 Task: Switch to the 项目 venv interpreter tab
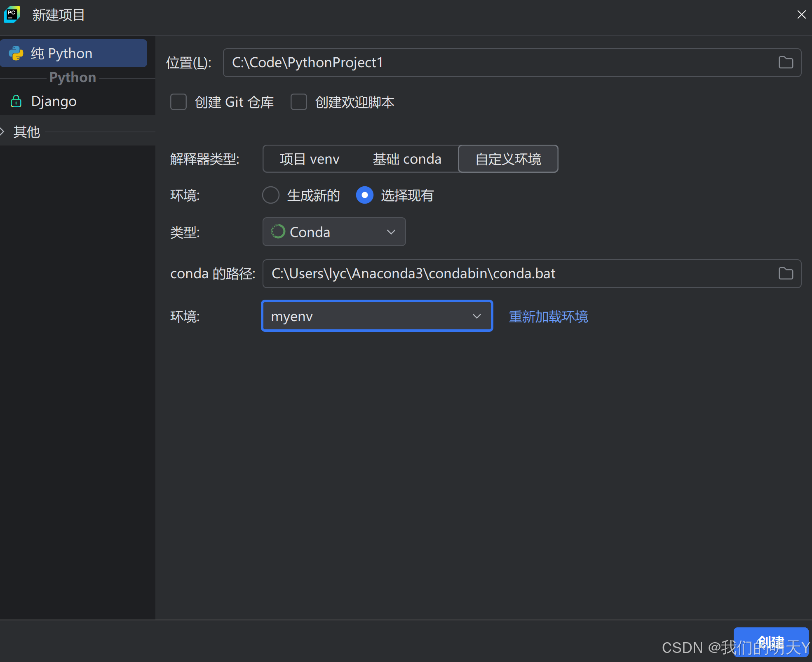310,159
